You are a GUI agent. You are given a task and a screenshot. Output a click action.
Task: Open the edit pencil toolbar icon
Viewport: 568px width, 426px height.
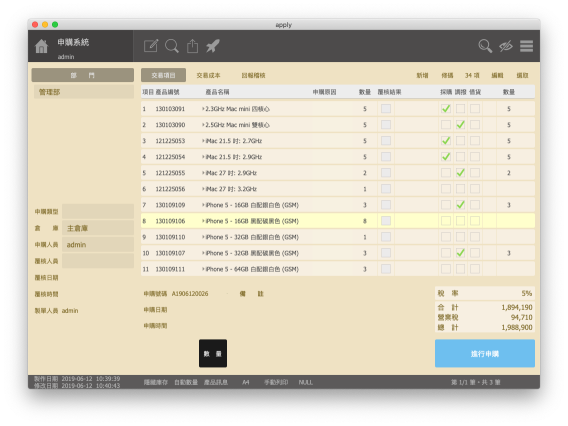tap(151, 46)
